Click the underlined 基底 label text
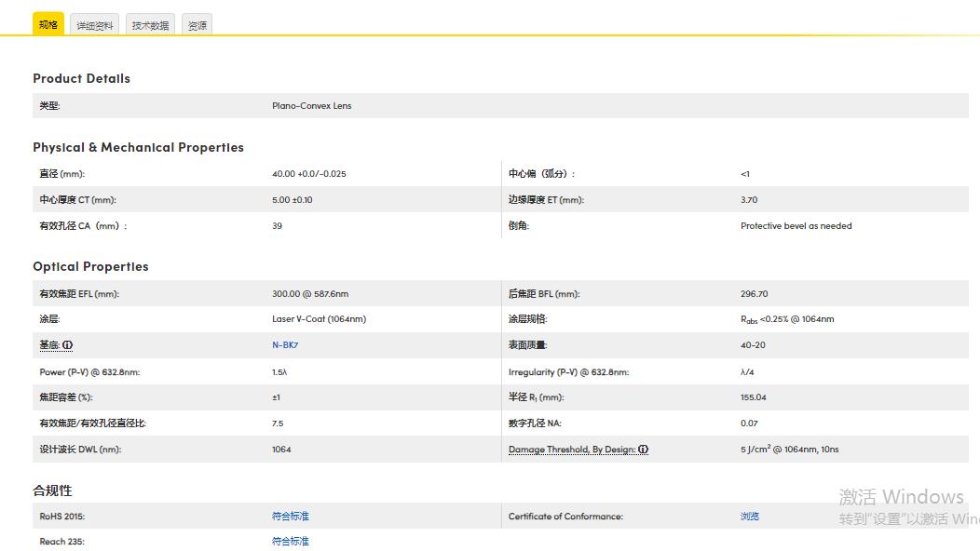This screenshot has width=980, height=551. 49,345
